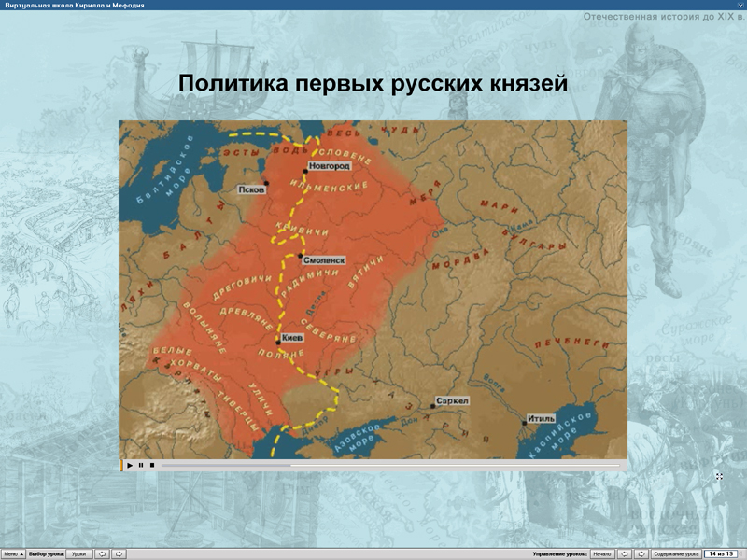Viewport: 747px width, 560px height.
Task: Open the Меню dropdown
Action: [13, 553]
